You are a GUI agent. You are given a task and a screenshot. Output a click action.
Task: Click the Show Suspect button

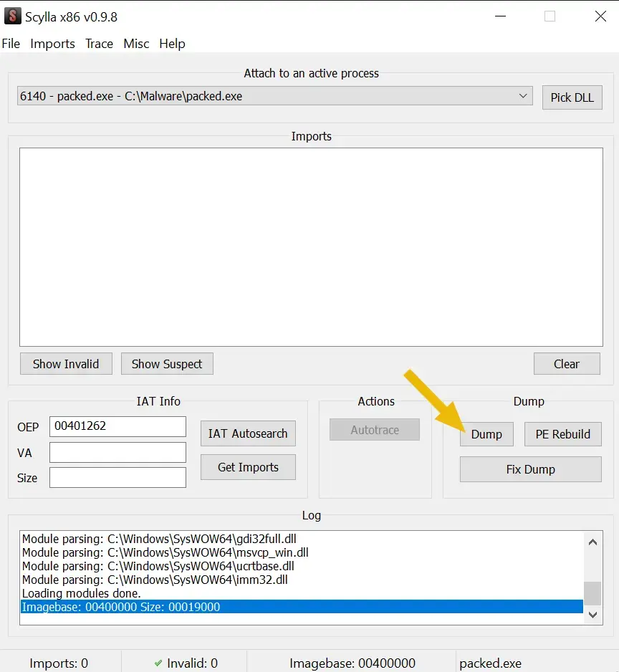point(167,364)
